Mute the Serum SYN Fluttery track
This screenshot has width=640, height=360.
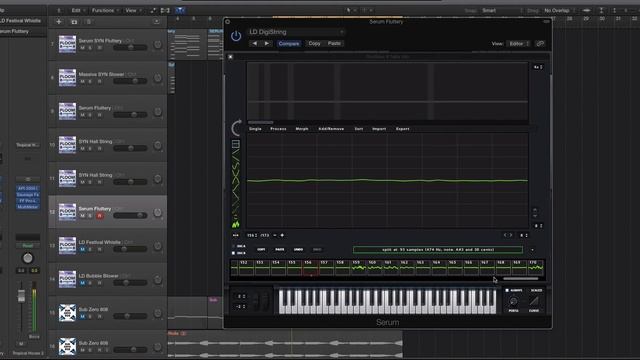[82, 48]
